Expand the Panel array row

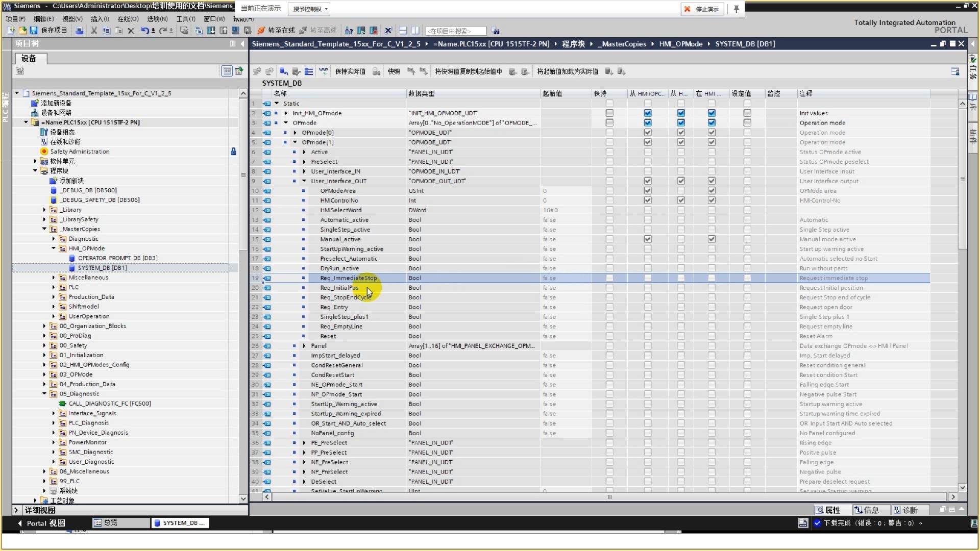pos(304,346)
